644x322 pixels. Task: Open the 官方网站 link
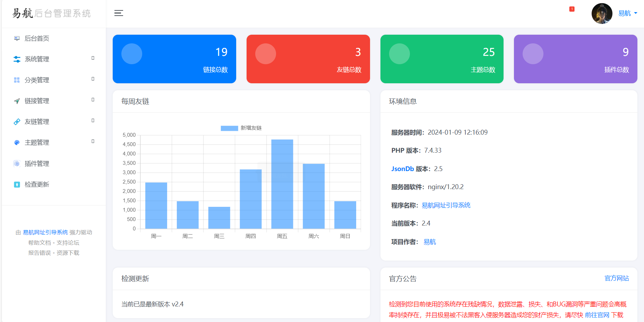tap(616, 278)
